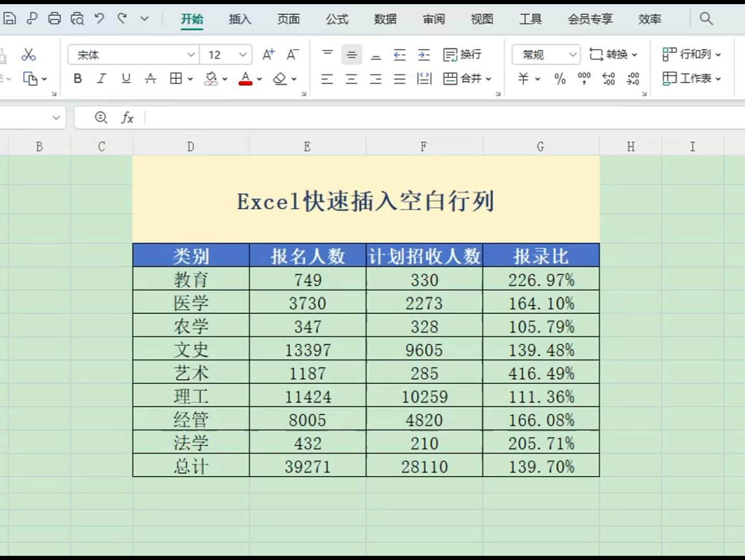Viewport: 745px width, 560px height.
Task: Click the 合并 merge cells icon
Action: (466, 79)
